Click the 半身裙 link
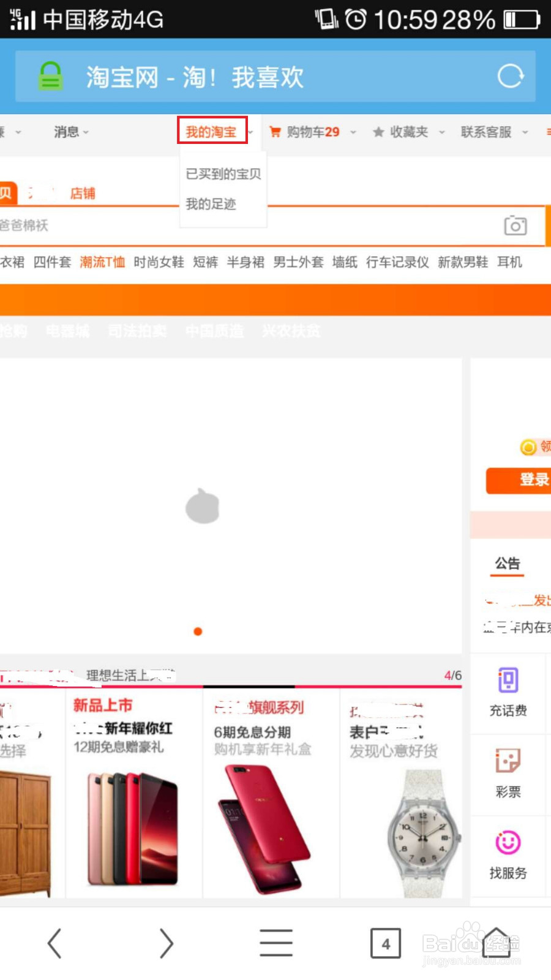Viewport: 551px width, 980px height. pos(246,262)
